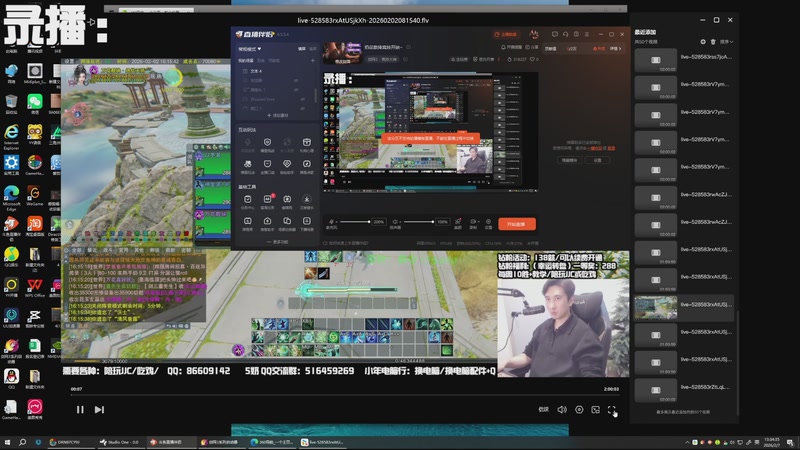Select playlist item live-528583rss7joA
Viewport: 800px width, 450px height.
click(x=684, y=60)
